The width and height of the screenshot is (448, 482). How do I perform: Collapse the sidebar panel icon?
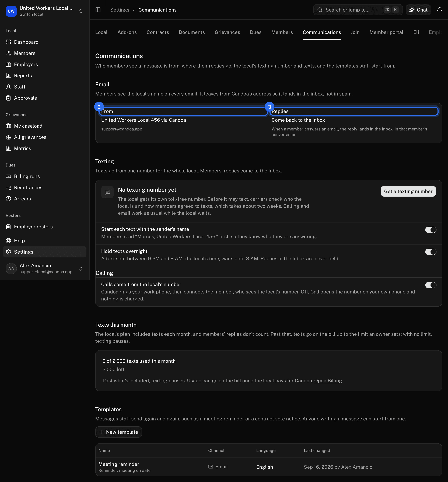[98, 10]
